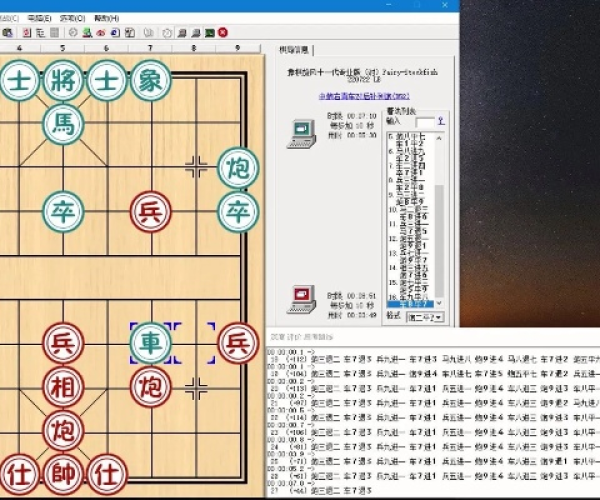600x500 pixels.
Task: Click the blue icon beside move input box
Action: pyautogui.click(x=441, y=121)
